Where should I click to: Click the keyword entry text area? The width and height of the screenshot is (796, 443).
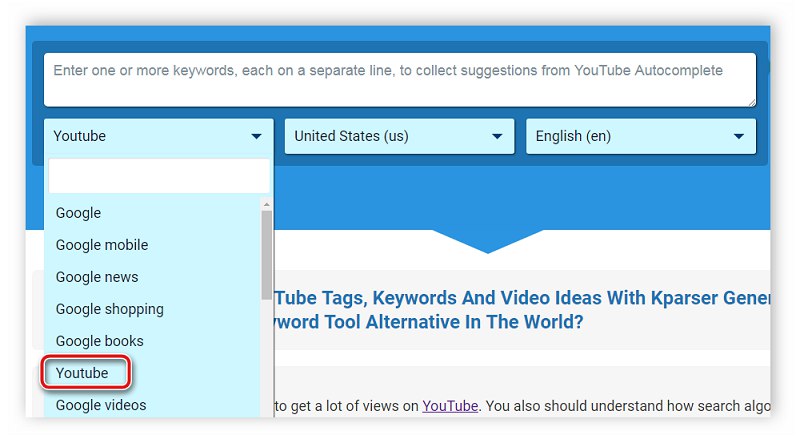click(399, 79)
